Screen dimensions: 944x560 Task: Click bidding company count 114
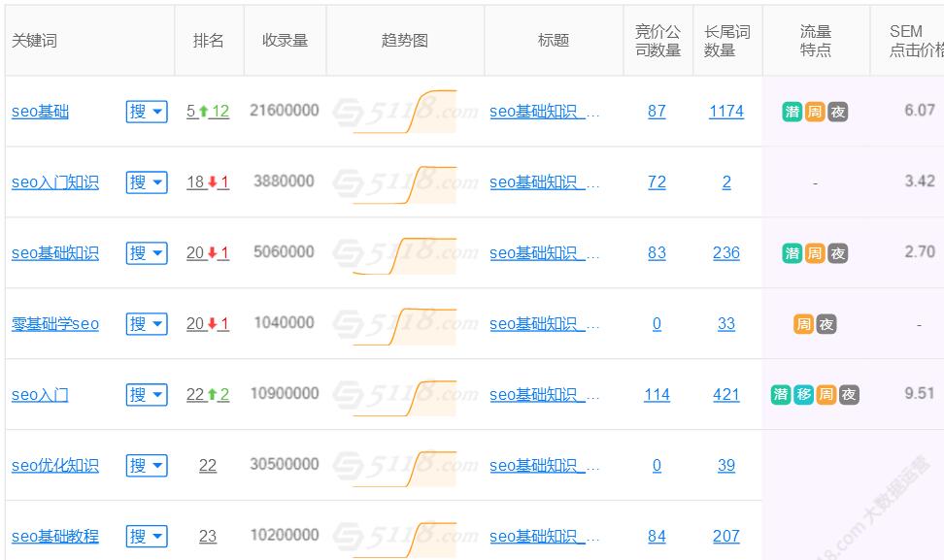tap(657, 395)
